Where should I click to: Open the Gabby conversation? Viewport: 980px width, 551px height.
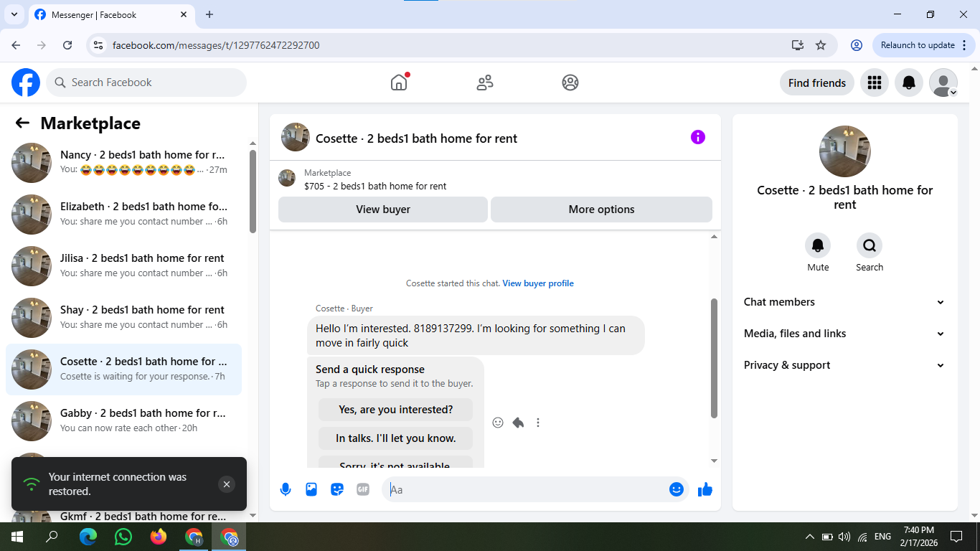point(123,421)
